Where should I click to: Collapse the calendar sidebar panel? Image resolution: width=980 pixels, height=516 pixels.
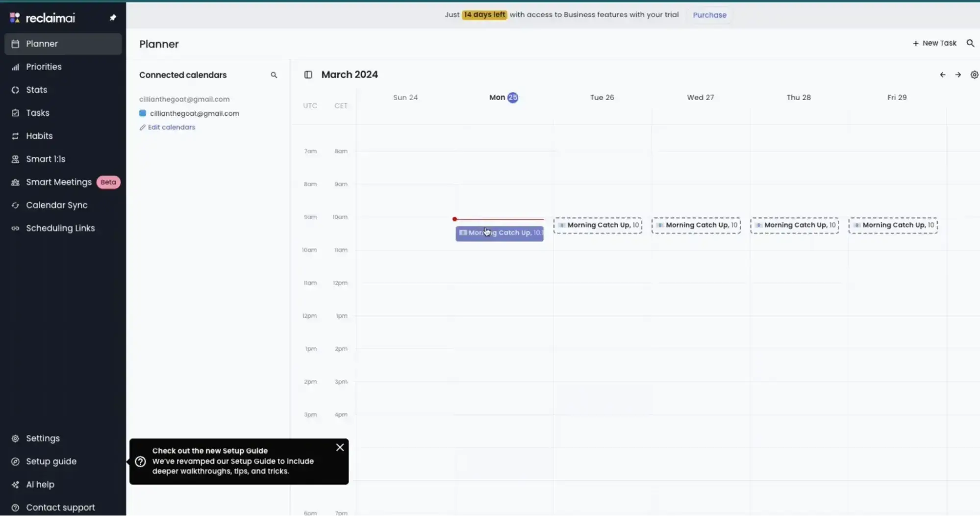[x=308, y=75]
